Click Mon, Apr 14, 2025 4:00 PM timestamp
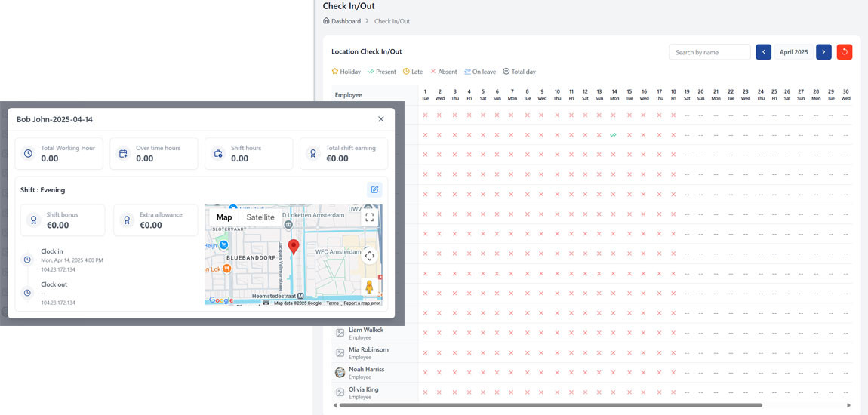The width and height of the screenshot is (868, 415). pyautogui.click(x=72, y=260)
